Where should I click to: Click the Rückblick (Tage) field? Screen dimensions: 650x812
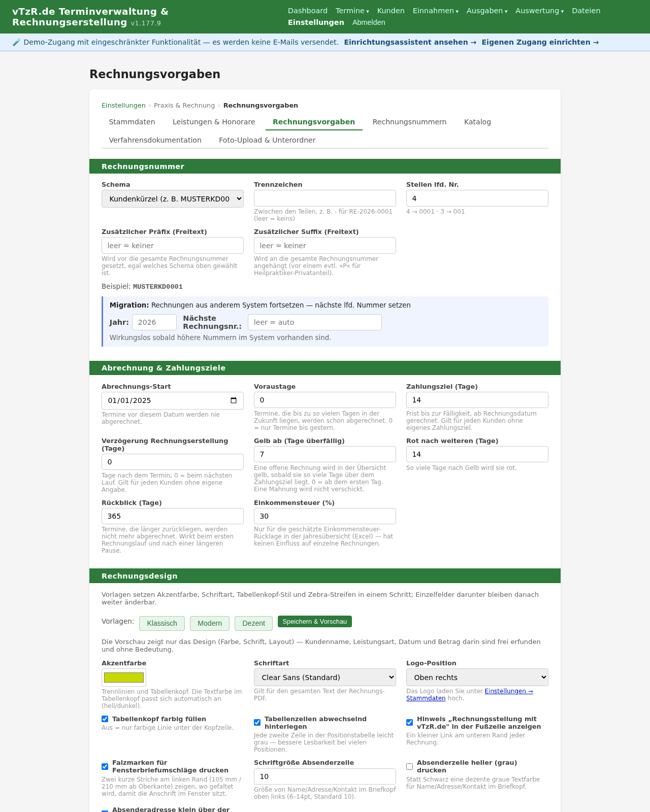pyautogui.click(x=173, y=516)
